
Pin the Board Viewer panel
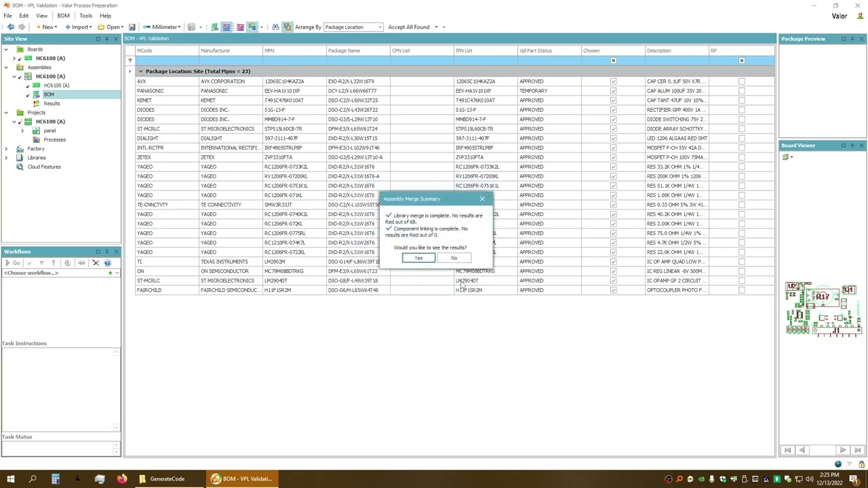coord(852,146)
